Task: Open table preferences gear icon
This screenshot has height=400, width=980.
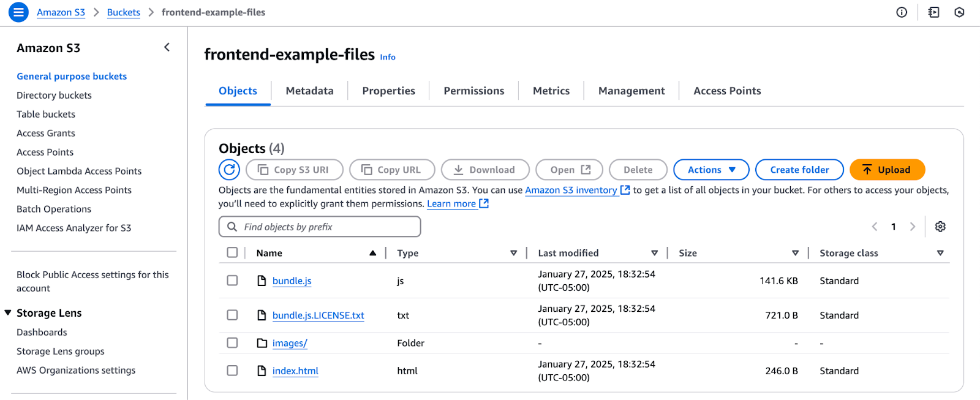Action: click(940, 227)
